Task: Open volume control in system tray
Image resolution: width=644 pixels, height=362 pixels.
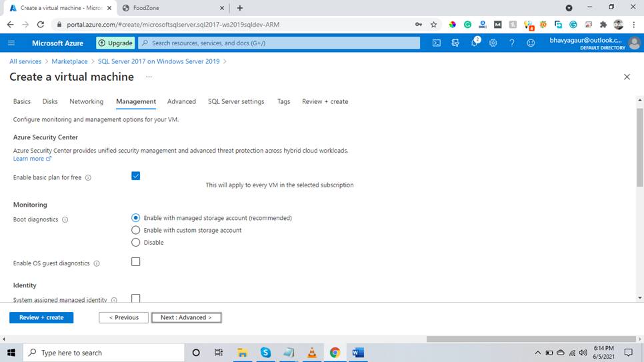Action: (x=583, y=353)
